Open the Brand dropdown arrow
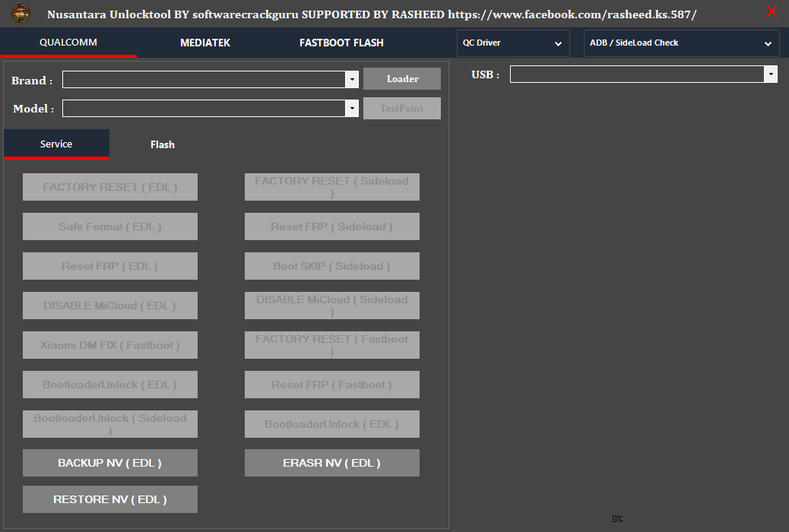This screenshot has width=789, height=532. pos(352,79)
